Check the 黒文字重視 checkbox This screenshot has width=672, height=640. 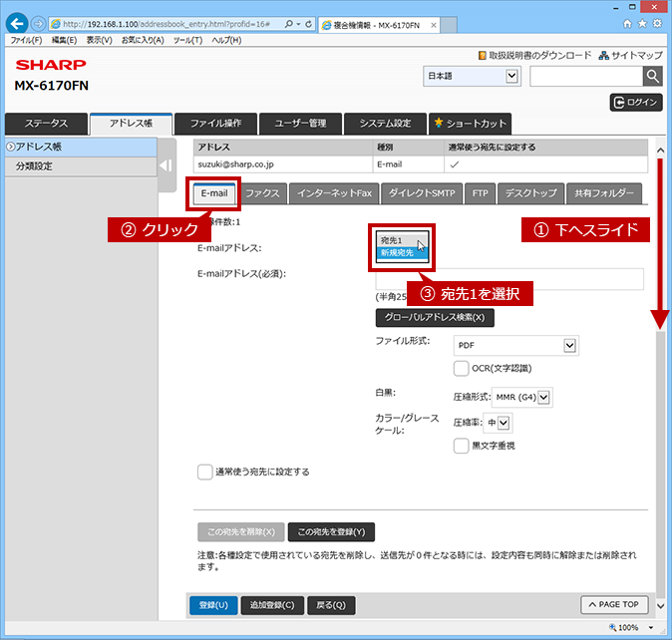[461, 446]
